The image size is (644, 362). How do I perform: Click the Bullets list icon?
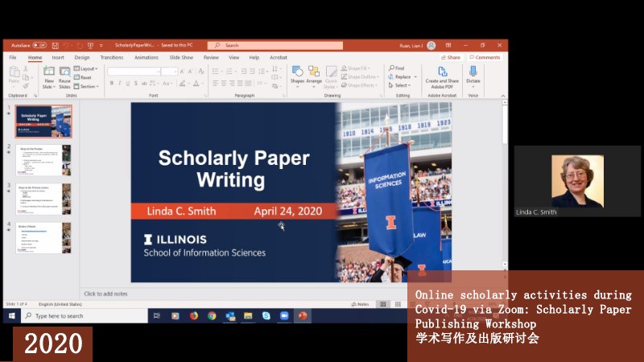click(215, 72)
